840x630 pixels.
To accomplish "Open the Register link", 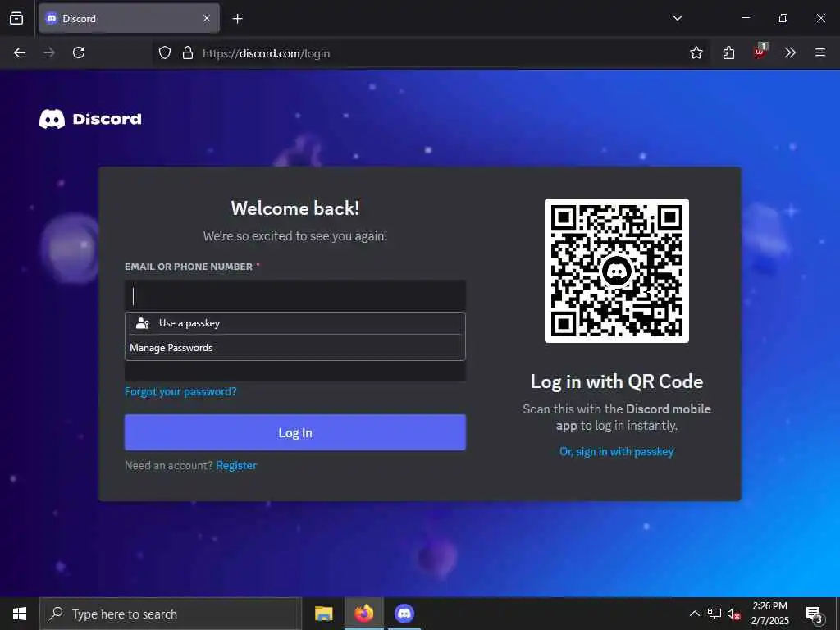I will tap(236, 466).
